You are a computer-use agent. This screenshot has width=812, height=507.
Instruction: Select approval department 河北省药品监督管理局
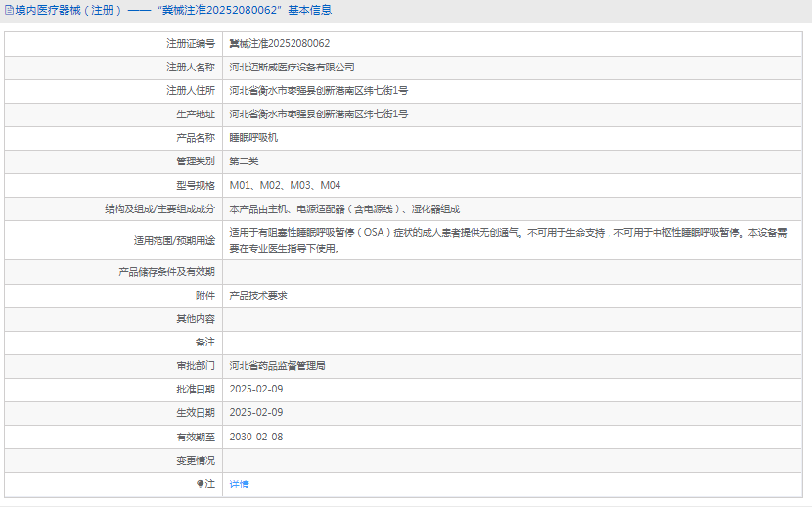click(278, 366)
